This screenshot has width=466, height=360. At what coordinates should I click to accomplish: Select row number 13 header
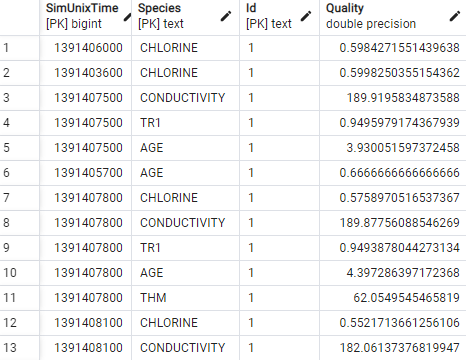click(x=19, y=348)
